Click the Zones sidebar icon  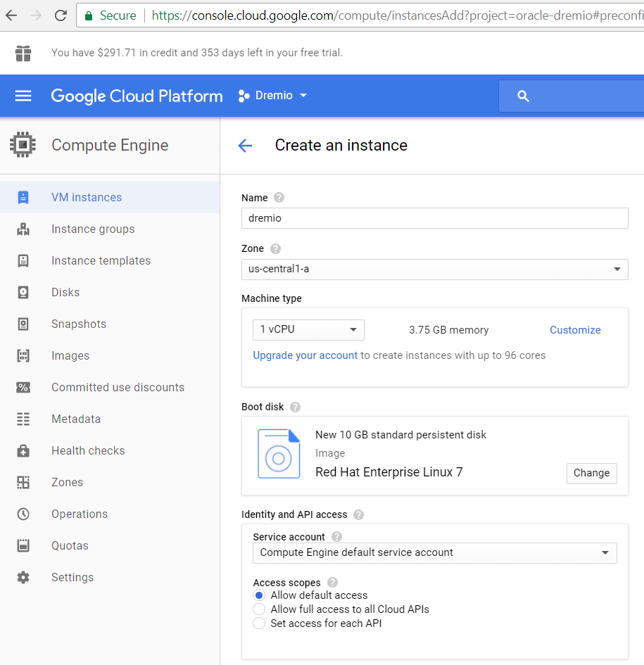coord(23,482)
